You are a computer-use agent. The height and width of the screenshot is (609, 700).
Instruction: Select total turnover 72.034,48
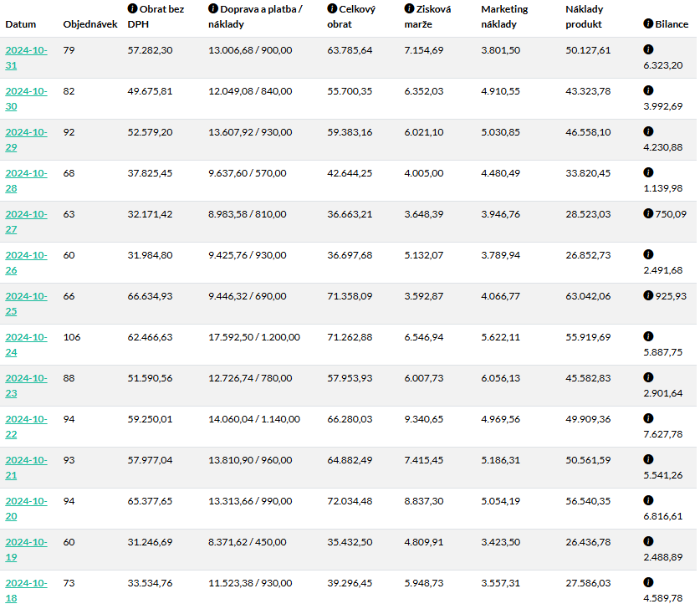[350, 501]
